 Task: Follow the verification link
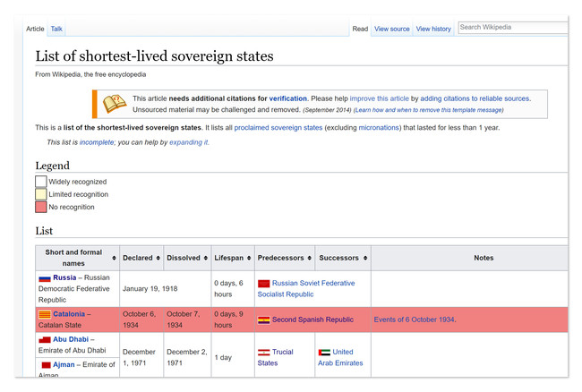(x=287, y=98)
